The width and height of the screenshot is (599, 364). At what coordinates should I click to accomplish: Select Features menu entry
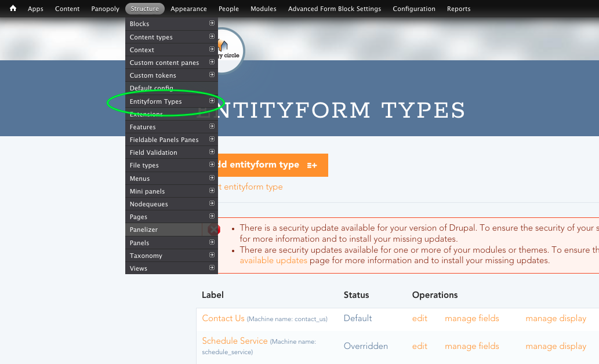tap(172, 127)
